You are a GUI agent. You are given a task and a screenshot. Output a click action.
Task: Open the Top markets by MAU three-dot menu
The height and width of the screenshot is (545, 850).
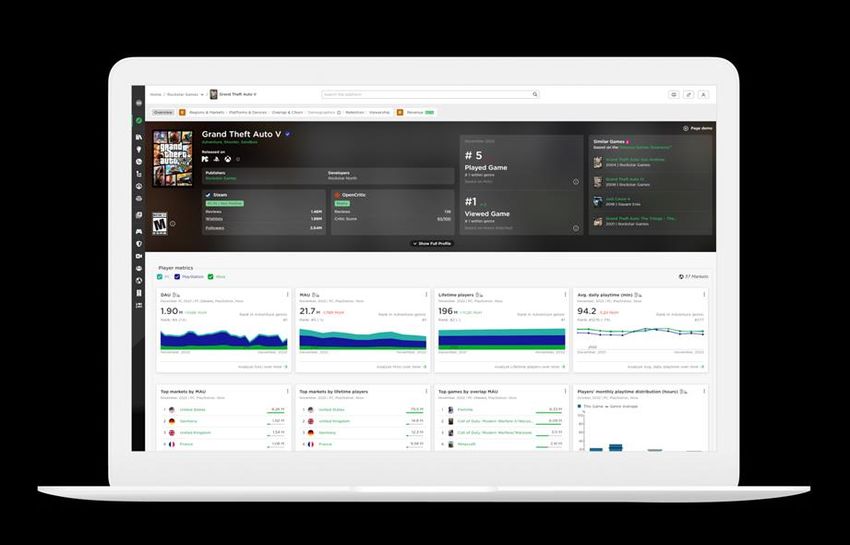coord(287,391)
